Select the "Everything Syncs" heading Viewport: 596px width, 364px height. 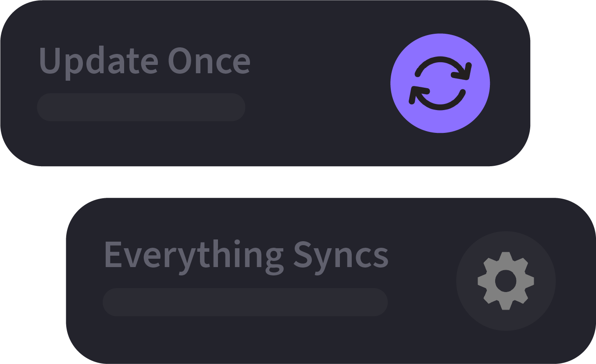coord(246,255)
